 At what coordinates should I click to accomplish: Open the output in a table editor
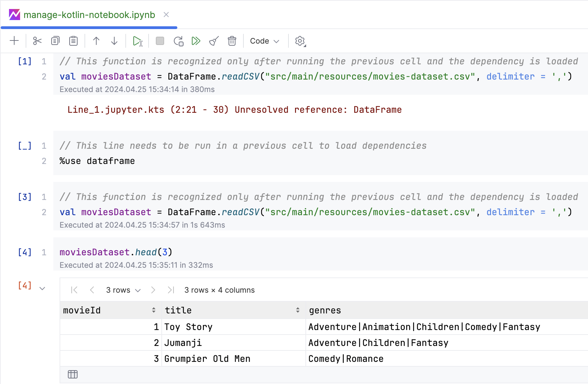pos(72,374)
